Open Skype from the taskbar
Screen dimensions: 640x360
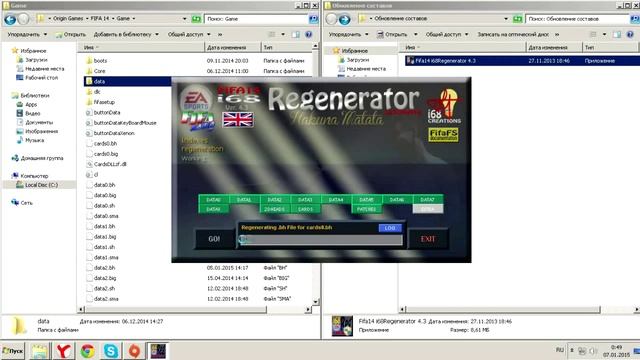(x=111, y=351)
